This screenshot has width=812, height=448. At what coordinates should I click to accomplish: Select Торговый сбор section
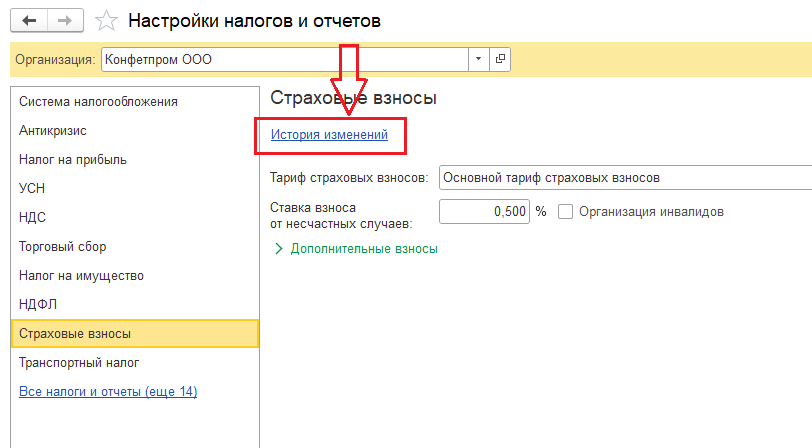point(135,247)
